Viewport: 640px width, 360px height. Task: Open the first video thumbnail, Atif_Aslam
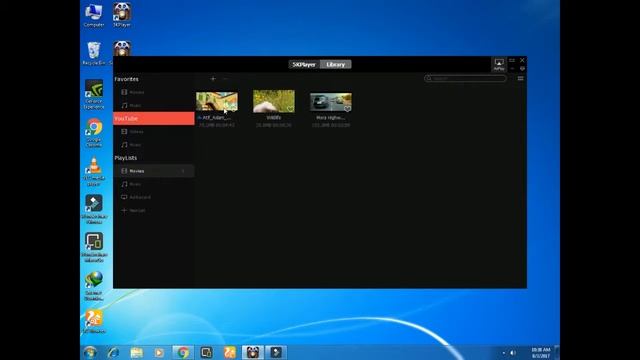(x=217, y=101)
